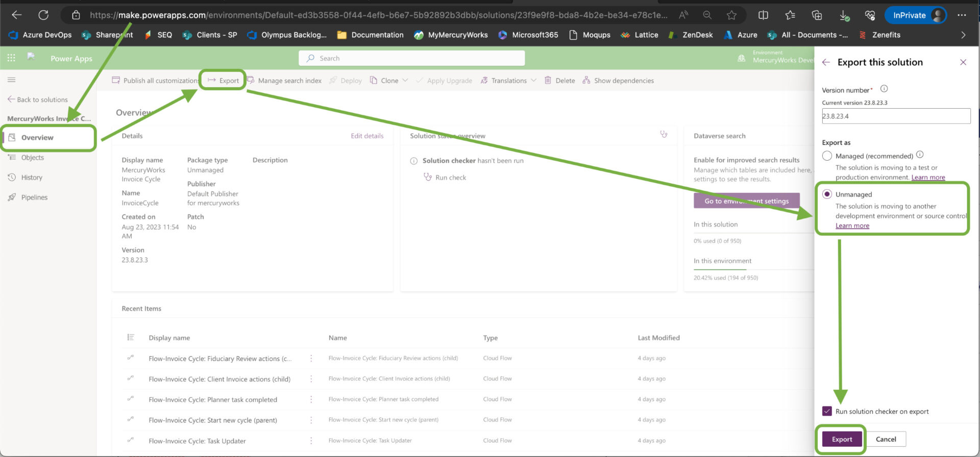This screenshot has height=457, width=980.
Task: Click Show dependencies in command bar
Action: point(618,81)
